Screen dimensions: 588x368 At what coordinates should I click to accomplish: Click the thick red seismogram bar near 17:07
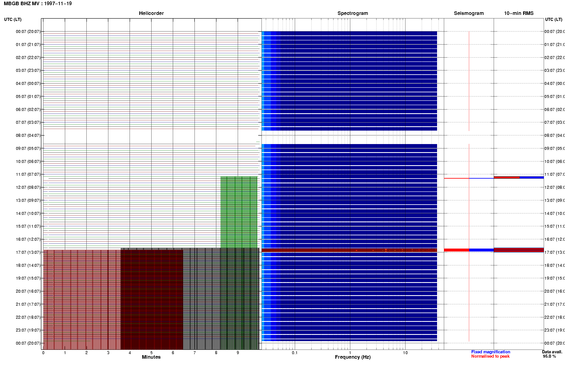tap(456, 250)
